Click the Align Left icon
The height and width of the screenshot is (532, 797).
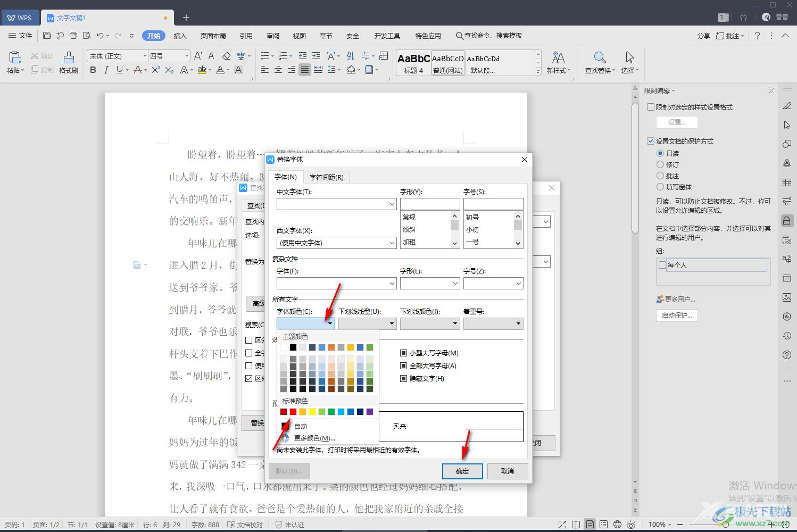coord(264,70)
